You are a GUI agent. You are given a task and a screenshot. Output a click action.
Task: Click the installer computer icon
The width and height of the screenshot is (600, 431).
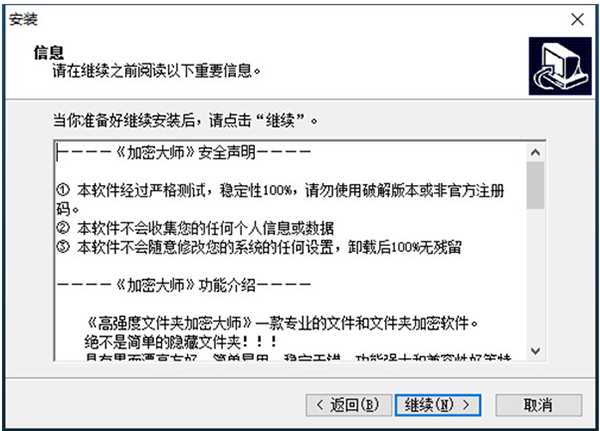560,66
